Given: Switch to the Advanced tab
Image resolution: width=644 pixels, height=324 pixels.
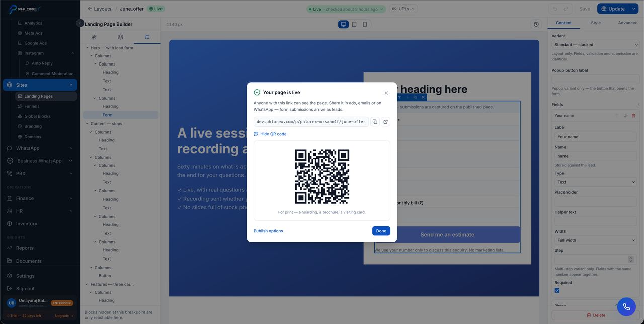Looking at the screenshot, I should coord(628,23).
